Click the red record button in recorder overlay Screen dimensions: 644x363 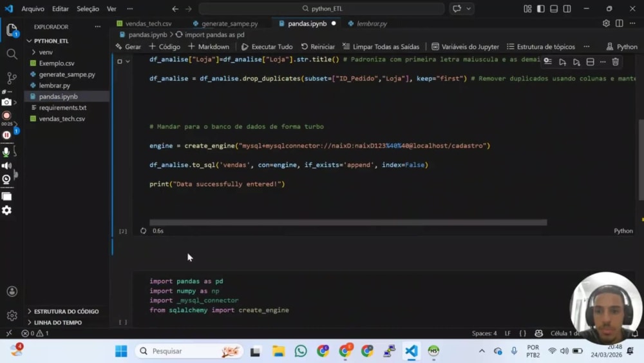tap(6, 115)
